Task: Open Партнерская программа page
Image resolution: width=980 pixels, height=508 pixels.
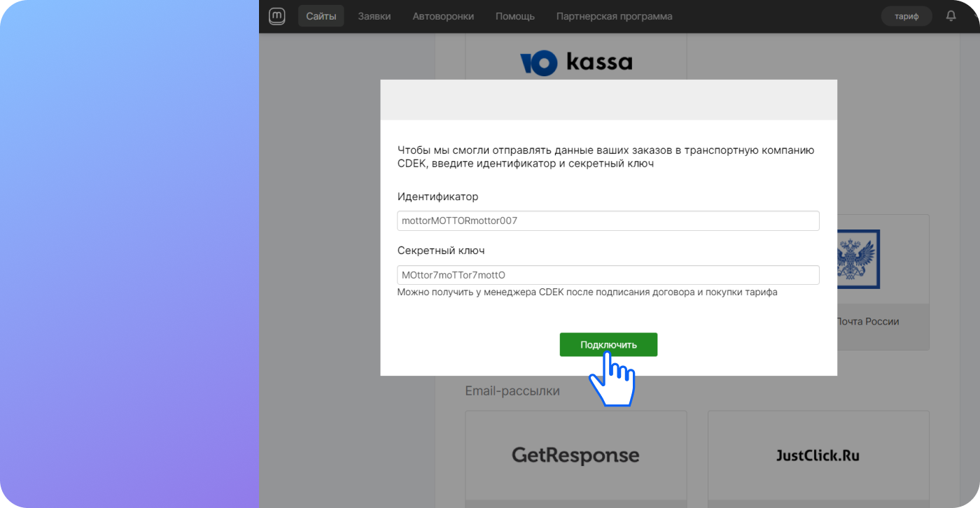Action: [615, 16]
